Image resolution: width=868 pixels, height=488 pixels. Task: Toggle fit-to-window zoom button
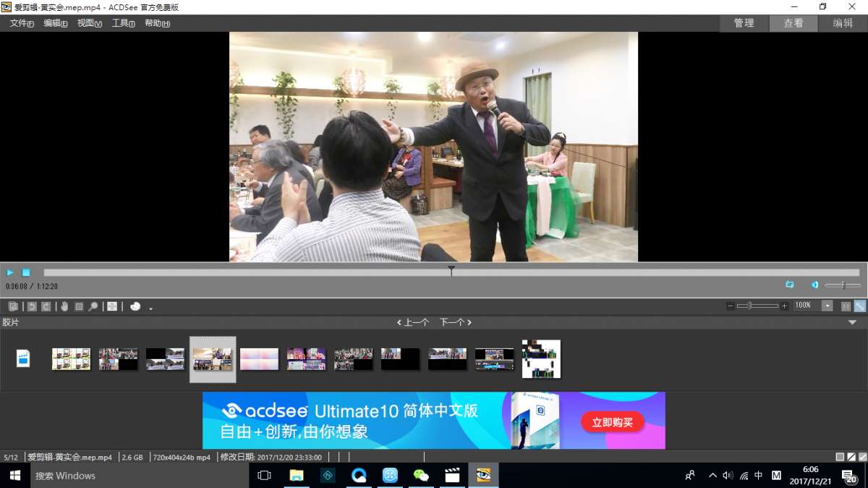tap(859, 306)
